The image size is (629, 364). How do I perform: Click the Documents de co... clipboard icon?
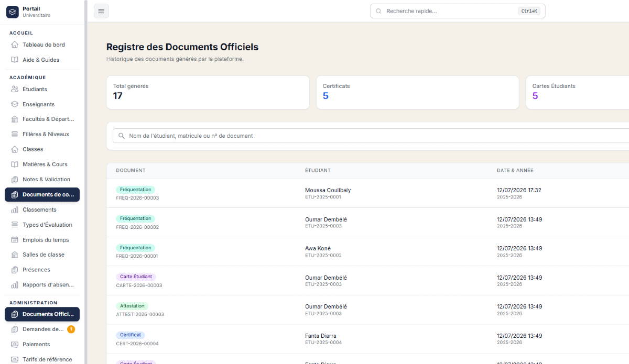15,194
